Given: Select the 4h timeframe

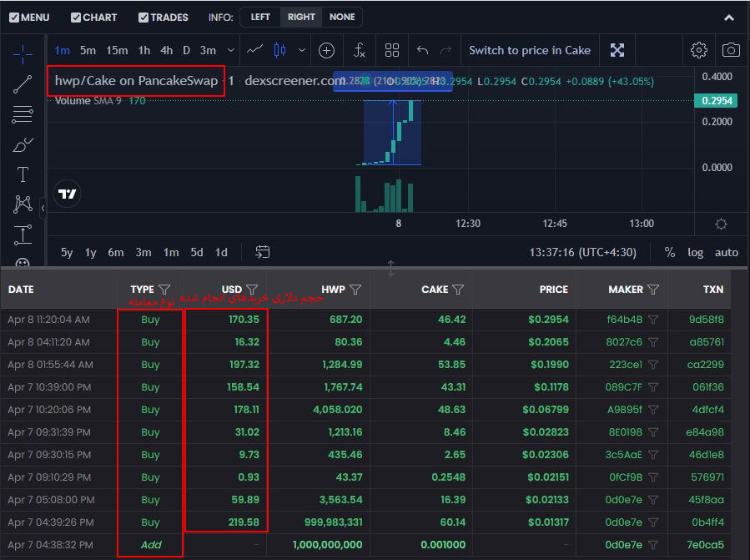Looking at the screenshot, I should tap(167, 50).
